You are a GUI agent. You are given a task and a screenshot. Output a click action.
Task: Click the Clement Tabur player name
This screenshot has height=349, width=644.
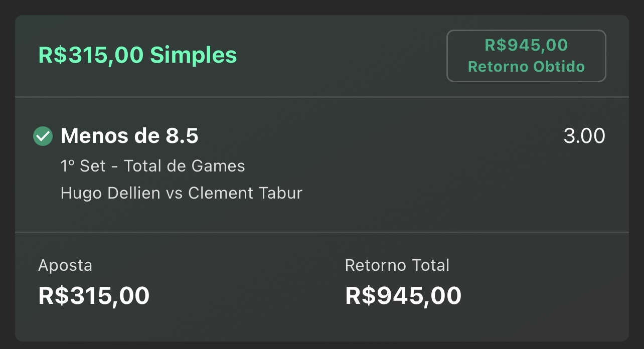coord(245,193)
